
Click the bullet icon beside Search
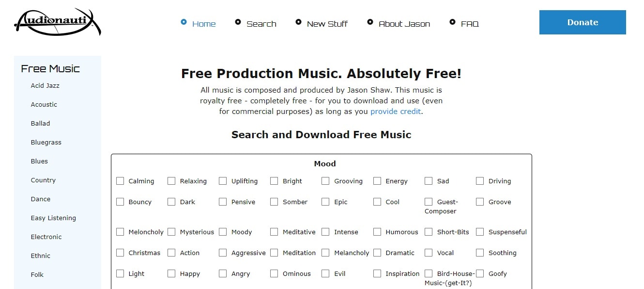(238, 22)
